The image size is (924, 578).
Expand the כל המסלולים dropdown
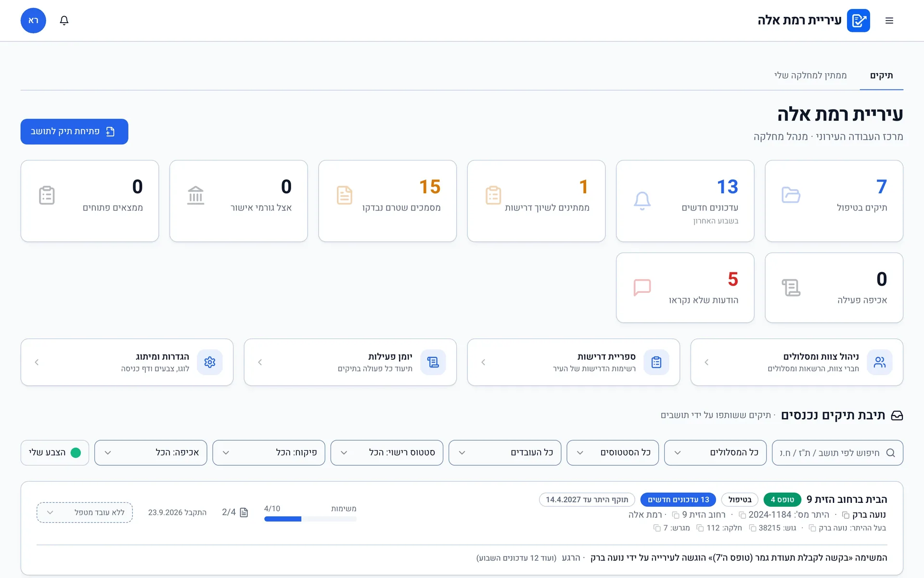click(715, 453)
